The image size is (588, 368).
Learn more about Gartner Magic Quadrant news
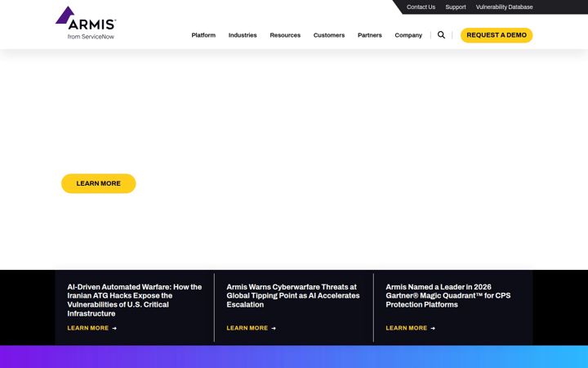(x=411, y=328)
